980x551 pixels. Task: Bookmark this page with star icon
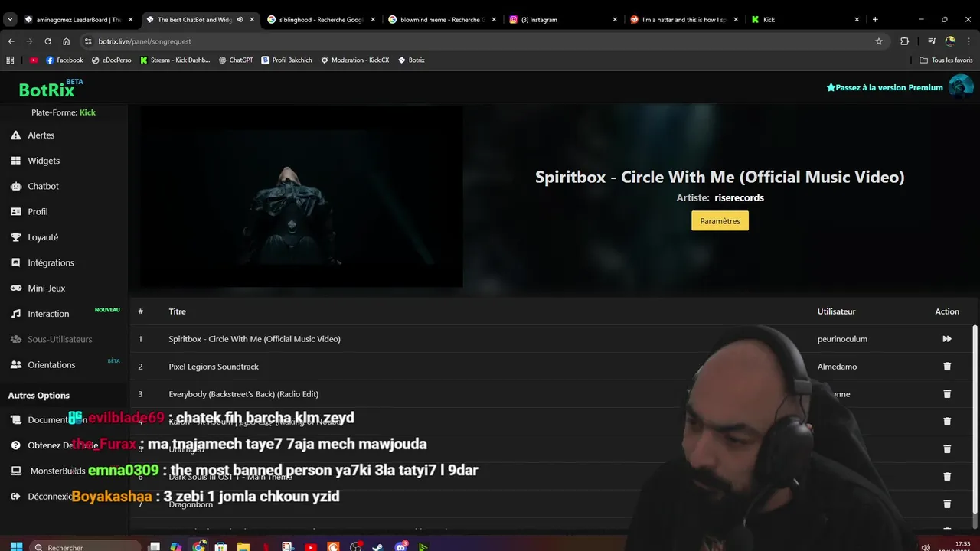879,41
